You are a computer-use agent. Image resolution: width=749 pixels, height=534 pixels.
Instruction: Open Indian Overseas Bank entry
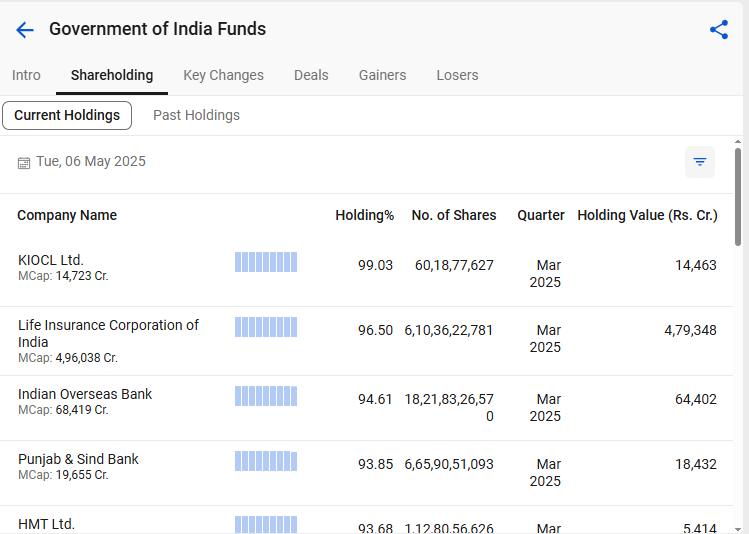coord(85,394)
